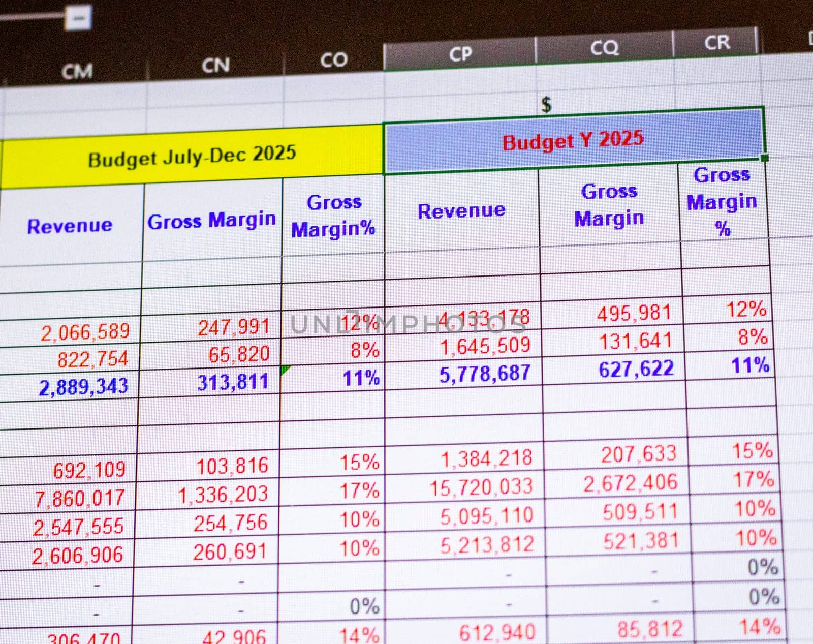This screenshot has width=813, height=644.
Task: Click cell with value 1,645,509
Action: [x=463, y=347]
